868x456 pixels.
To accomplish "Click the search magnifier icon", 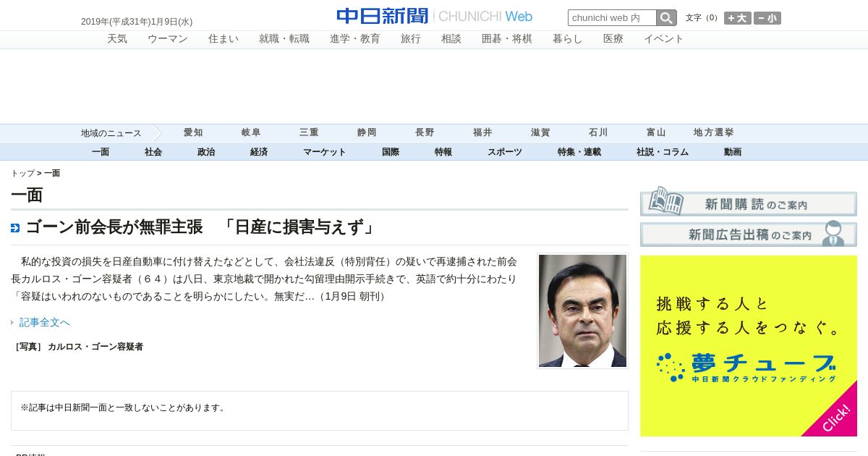I will (666, 18).
